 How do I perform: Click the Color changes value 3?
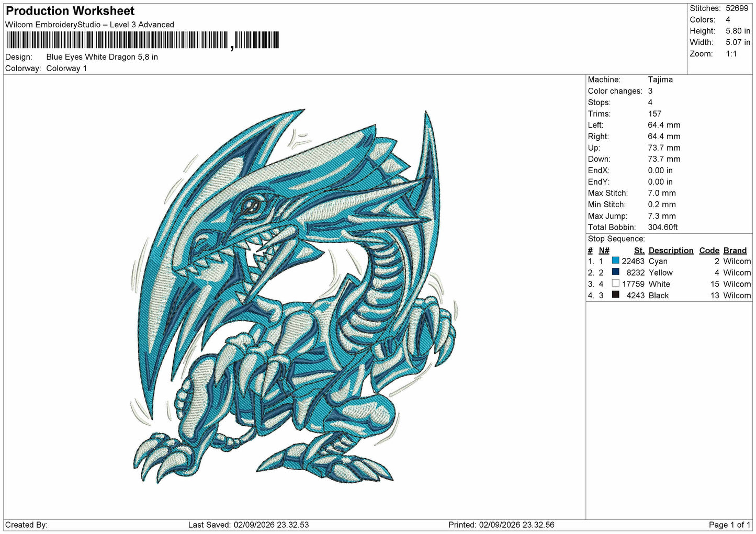tap(650, 91)
